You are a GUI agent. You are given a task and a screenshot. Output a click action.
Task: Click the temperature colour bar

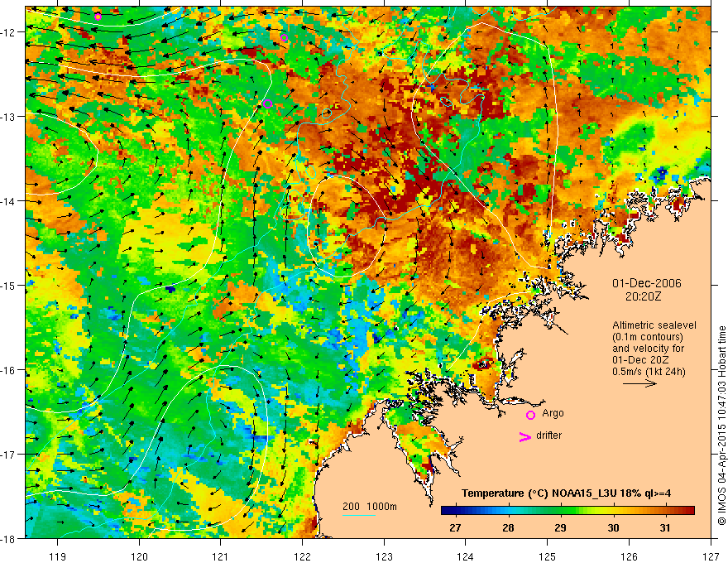click(x=568, y=510)
